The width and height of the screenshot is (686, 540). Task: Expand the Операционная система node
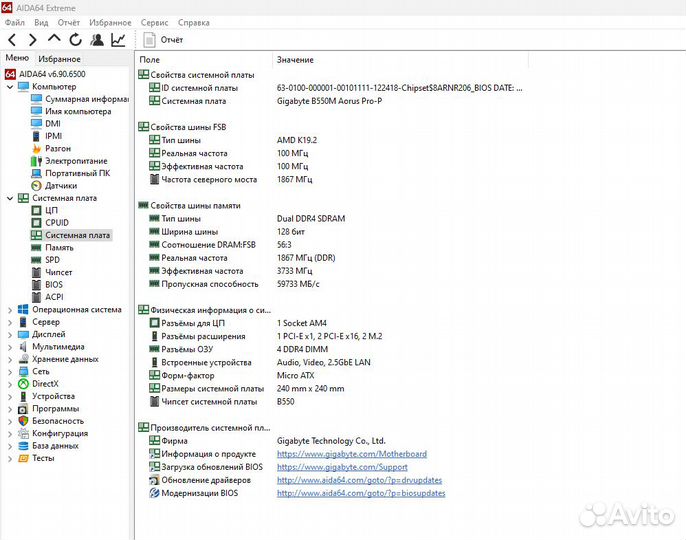click(10, 310)
